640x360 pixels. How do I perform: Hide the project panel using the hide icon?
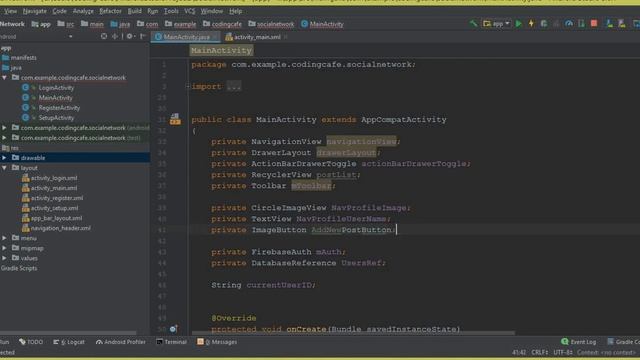click(142, 36)
